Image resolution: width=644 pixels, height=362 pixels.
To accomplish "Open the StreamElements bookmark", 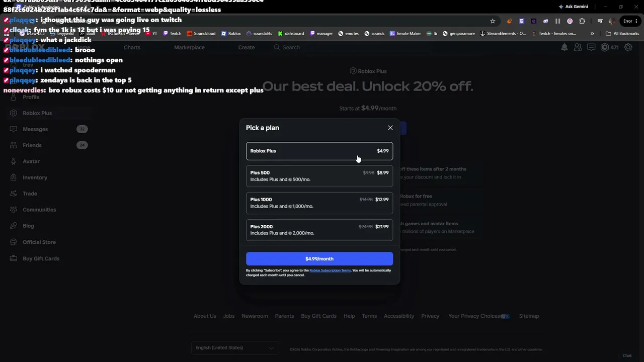I will pyautogui.click(x=503, y=34).
